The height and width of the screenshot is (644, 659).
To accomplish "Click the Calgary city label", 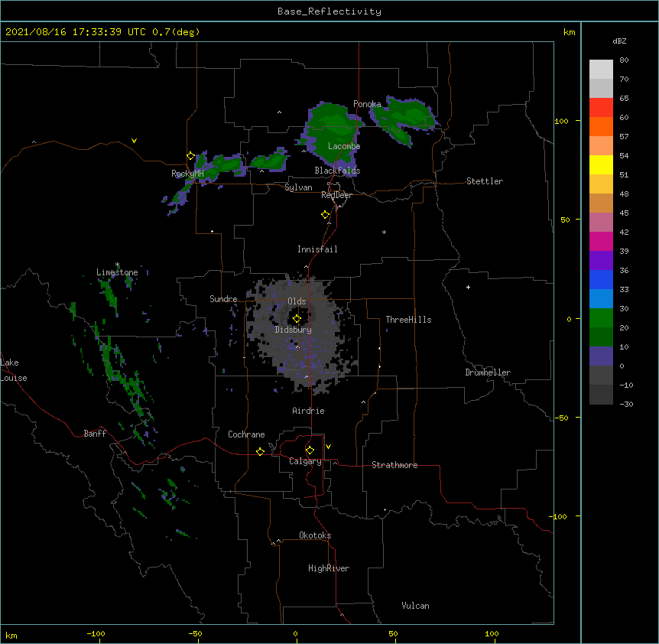I will pos(305,461).
